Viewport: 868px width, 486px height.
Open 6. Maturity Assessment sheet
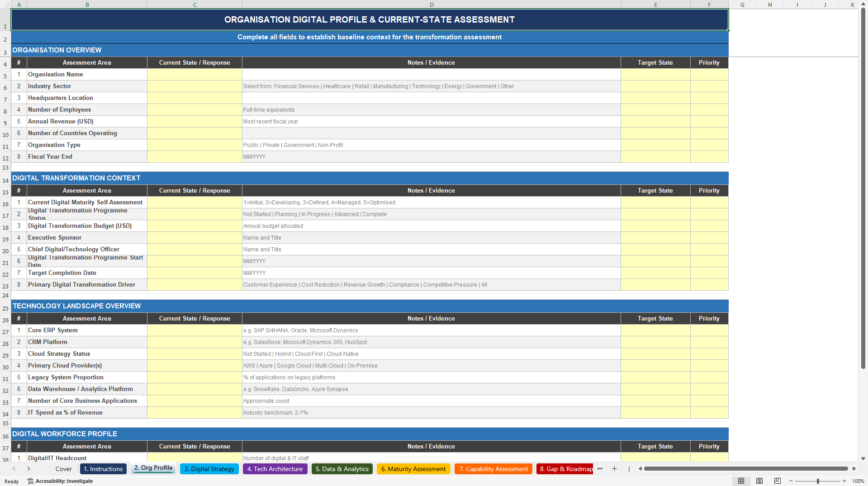[413, 469]
